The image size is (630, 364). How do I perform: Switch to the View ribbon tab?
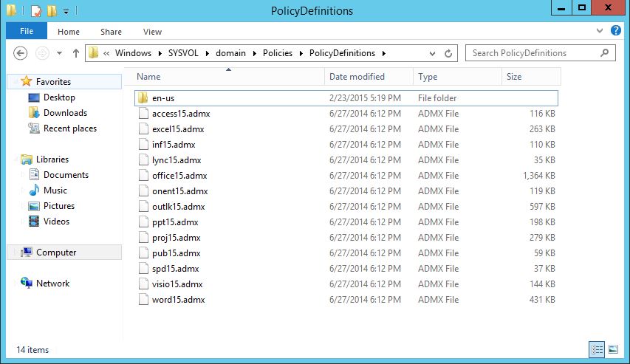tap(152, 32)
